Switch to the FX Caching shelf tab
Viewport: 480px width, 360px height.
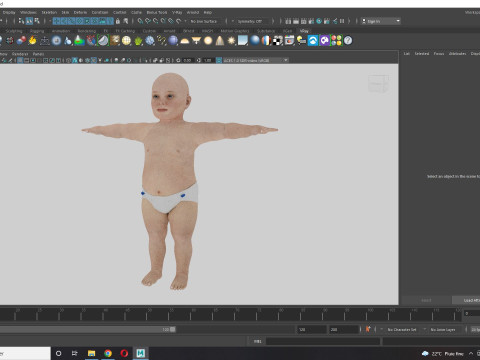click(125, 31)
